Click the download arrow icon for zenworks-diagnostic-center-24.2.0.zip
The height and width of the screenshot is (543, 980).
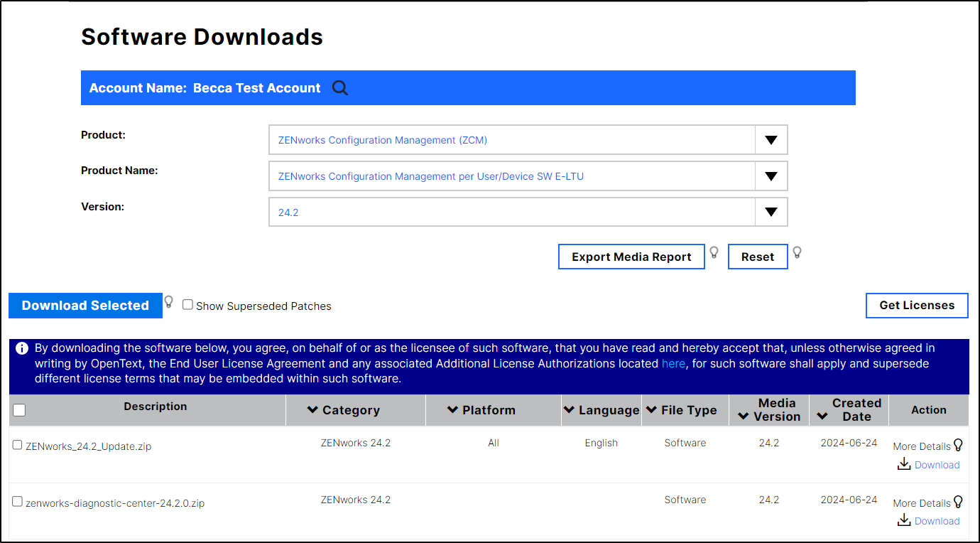[904, 520]
